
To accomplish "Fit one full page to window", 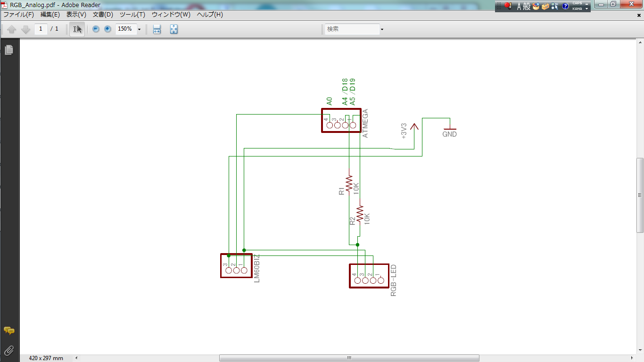I will click(x=173, y=29).
